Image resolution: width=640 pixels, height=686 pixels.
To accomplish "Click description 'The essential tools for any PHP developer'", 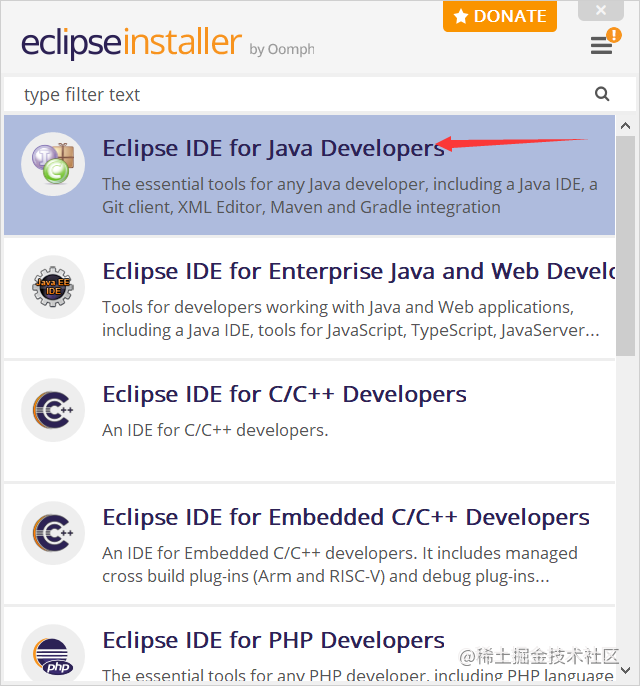I will (357, 675).
